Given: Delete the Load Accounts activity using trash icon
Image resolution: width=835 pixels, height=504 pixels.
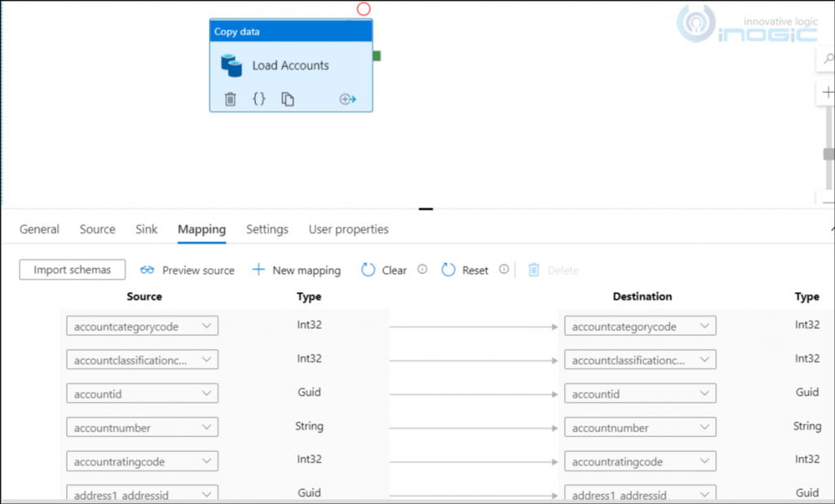Looking at the screenshot, I should pyautogui.click(x=230, y=99).
